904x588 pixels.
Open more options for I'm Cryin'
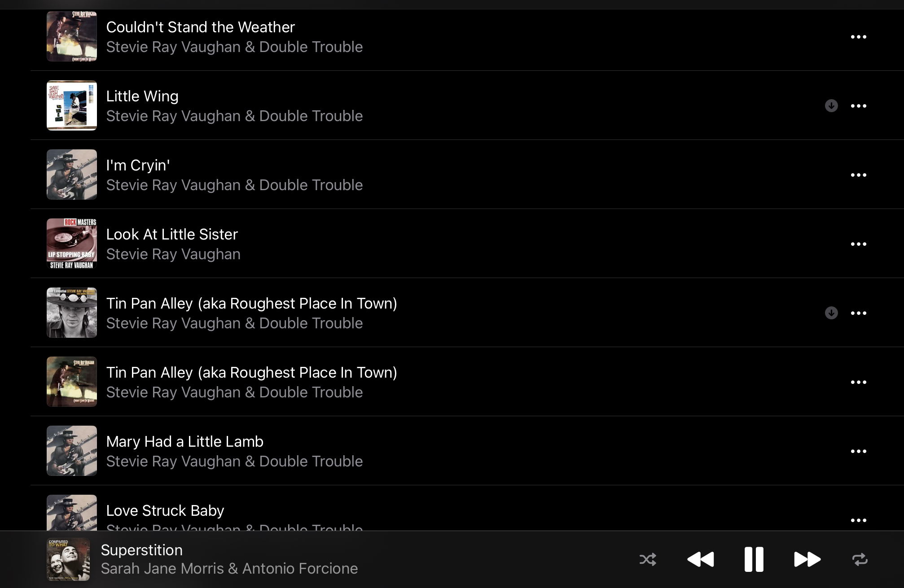coord(859,175)
